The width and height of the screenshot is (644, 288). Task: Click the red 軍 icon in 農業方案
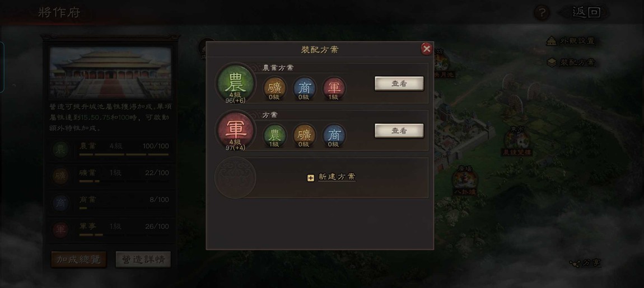(334, 88)
